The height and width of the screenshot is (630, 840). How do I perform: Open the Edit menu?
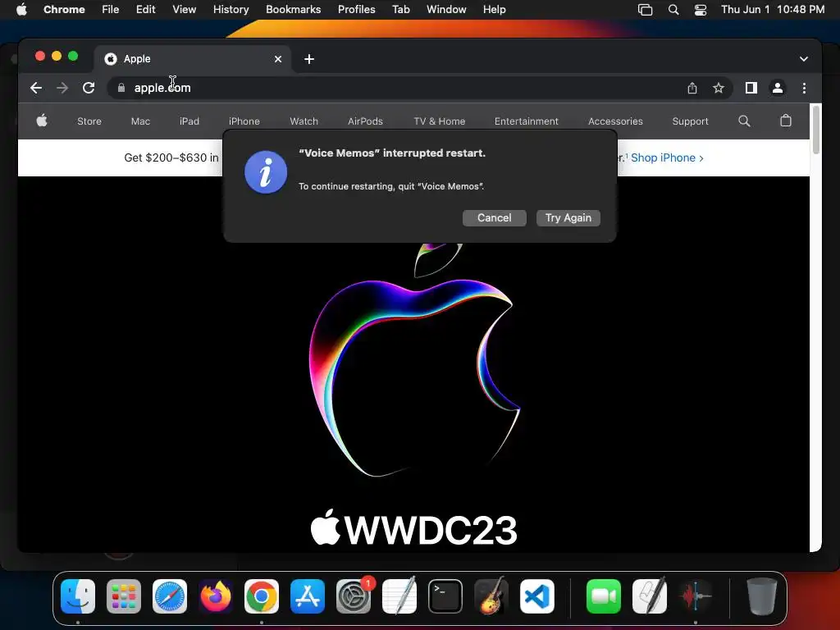146,10
